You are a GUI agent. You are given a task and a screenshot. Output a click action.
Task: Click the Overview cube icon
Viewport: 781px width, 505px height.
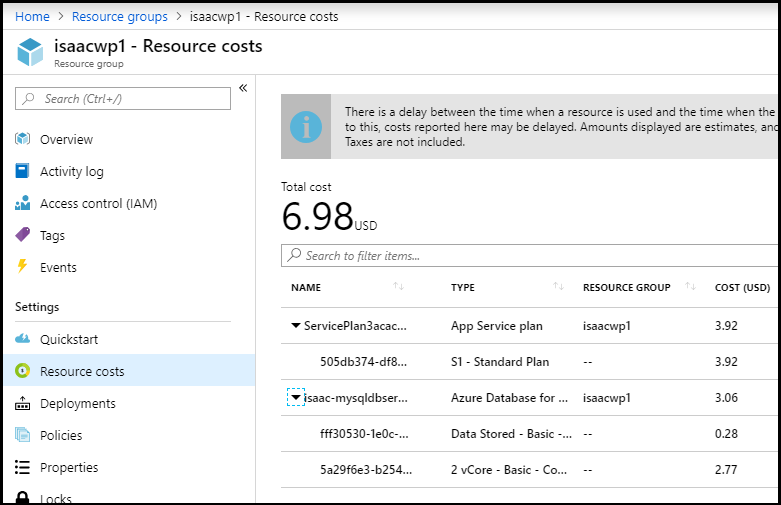tap(23, 139)
